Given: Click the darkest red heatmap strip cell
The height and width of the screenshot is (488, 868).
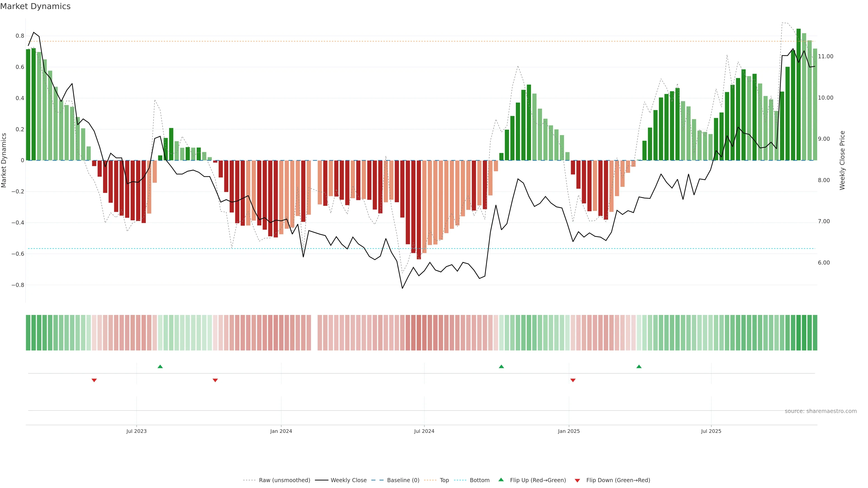Looking at the screenshot, I should click(418, 332).
